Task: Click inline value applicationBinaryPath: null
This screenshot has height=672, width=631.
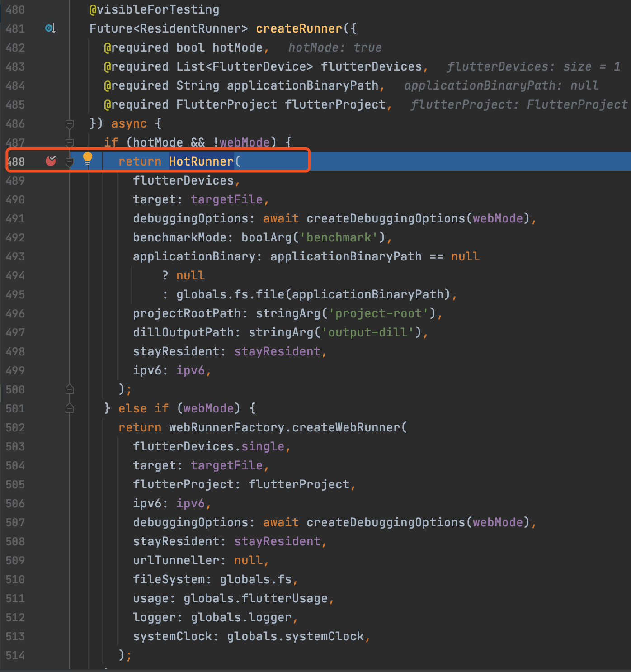Action: point(501,85)
